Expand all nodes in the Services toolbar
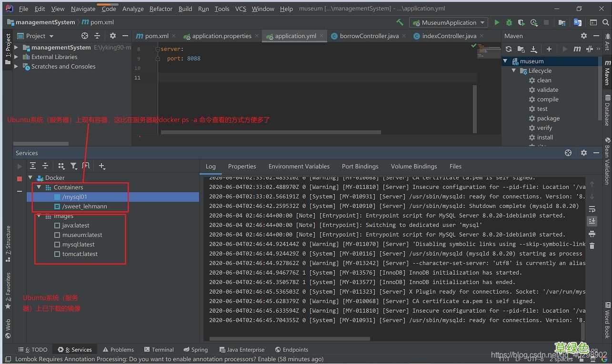 coord(33,166)
